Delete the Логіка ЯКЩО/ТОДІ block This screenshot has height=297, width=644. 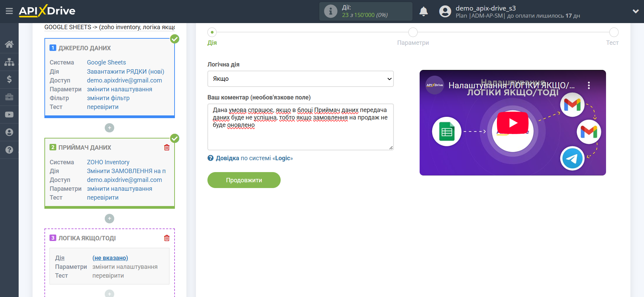coord(167,238)
